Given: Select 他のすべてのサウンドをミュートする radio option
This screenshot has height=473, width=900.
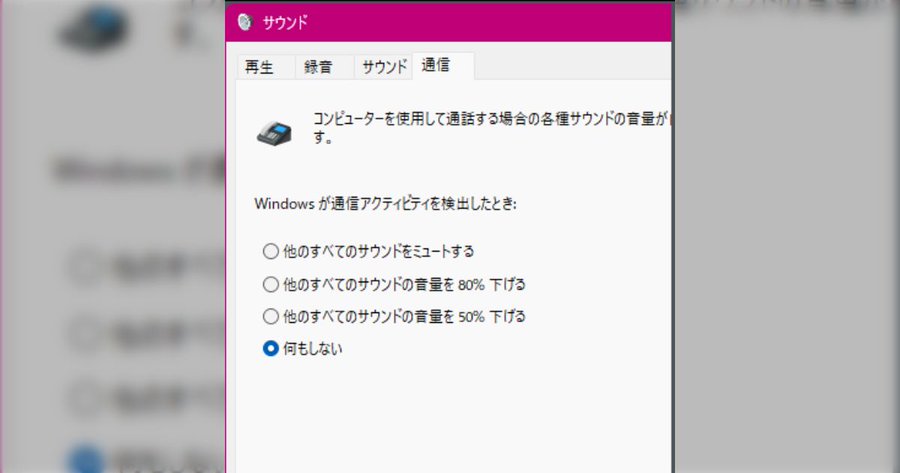Looking at the screenshot, I should 270,251.
